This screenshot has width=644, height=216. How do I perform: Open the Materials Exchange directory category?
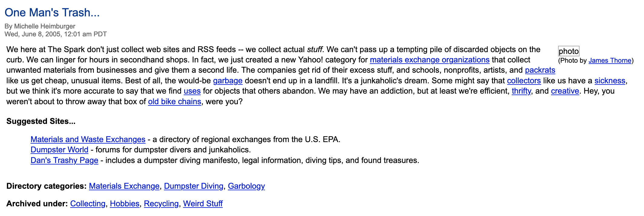pyautogui.click(x=124, y=186)
